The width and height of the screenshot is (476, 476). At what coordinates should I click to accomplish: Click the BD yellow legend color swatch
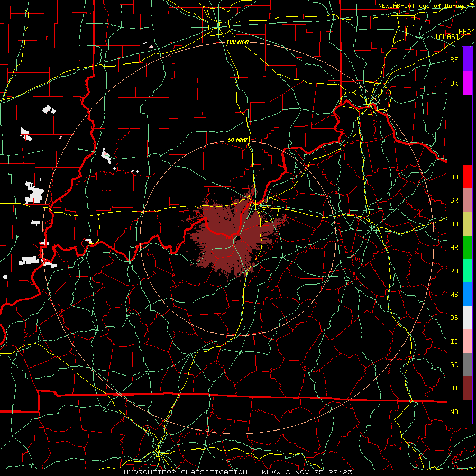pyautogui.click(x=467, y=224)
